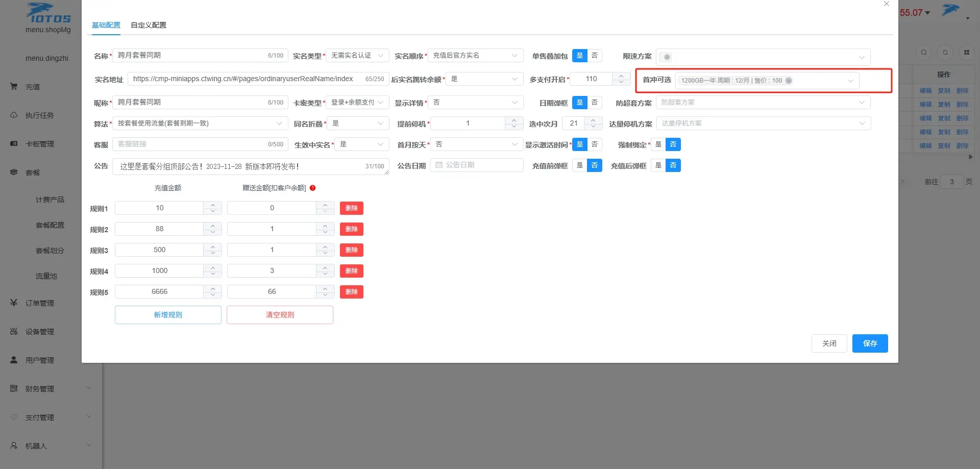Click the 机器人 user icon

click(14, 446)
